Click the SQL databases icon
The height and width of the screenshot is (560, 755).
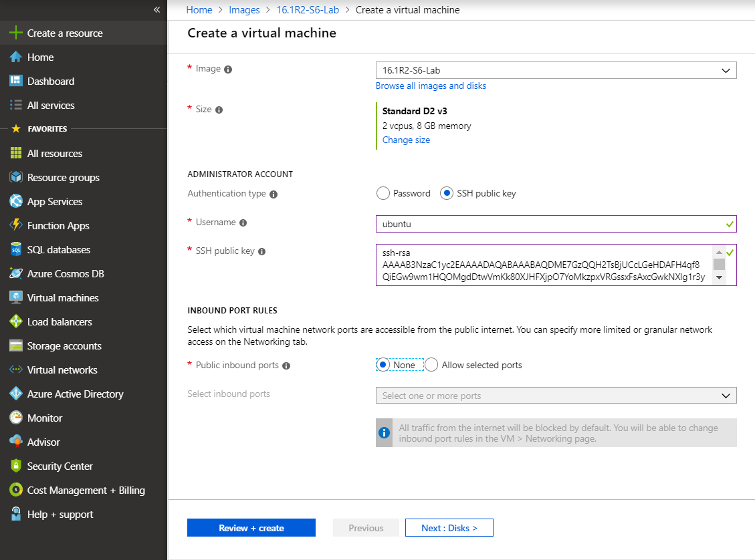click(x=16, y=249)
